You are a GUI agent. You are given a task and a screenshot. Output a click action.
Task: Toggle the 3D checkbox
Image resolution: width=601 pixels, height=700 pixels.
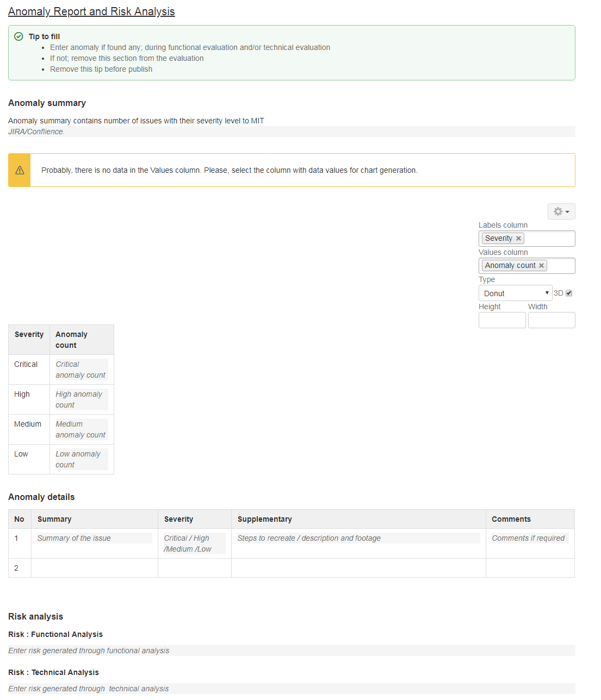(x=569, y=293)
